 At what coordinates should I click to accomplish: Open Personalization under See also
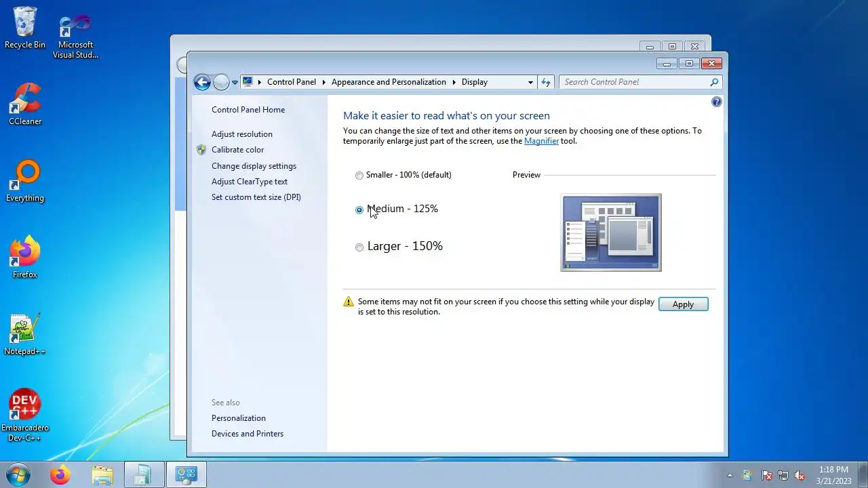pos(239,418)
